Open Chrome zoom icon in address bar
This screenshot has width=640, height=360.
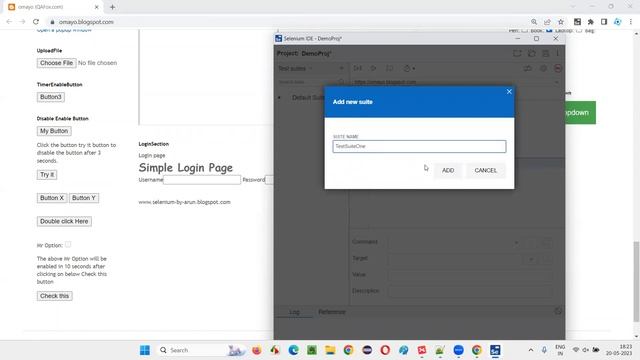[x=534, y=22]
